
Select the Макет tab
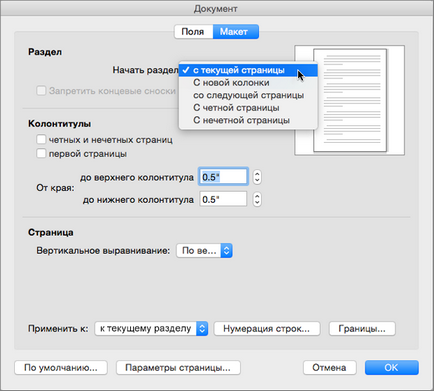(236, 32)
